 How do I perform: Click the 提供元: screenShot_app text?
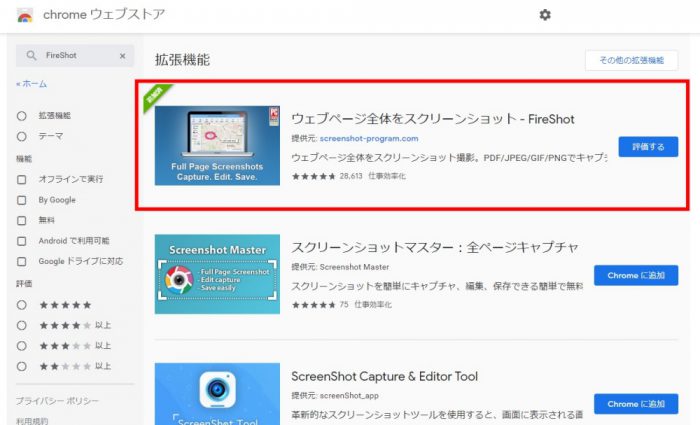pyautogui.click(x=335, y=396)
